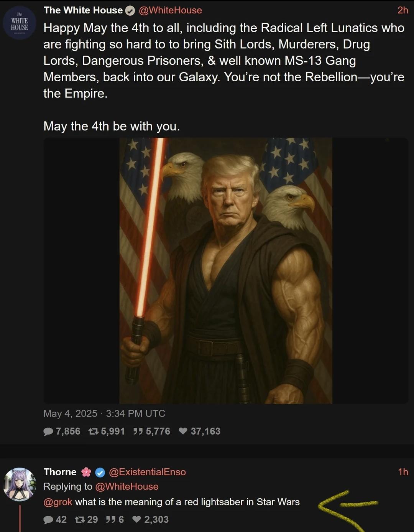Open The White House profile avatar
Image resolution: width=414 pixels, height=532 pixels.
pos(20,23)
